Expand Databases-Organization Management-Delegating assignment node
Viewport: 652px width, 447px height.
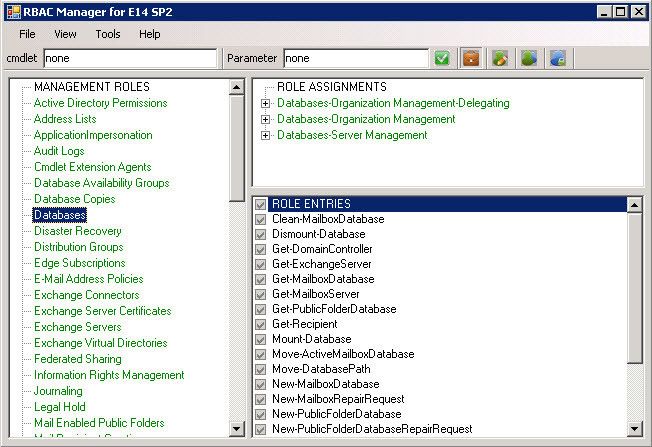point(265,103)
